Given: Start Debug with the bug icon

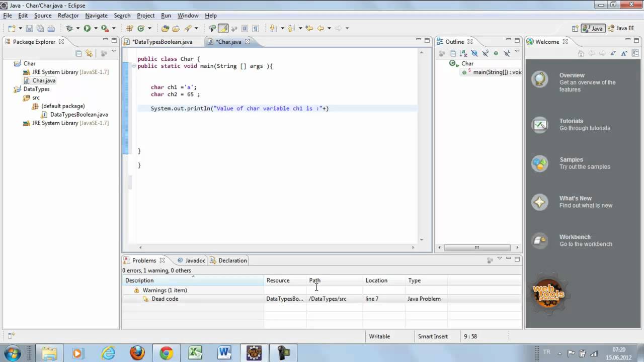Looking at the screenshot, I should click(x=69, y=29).
